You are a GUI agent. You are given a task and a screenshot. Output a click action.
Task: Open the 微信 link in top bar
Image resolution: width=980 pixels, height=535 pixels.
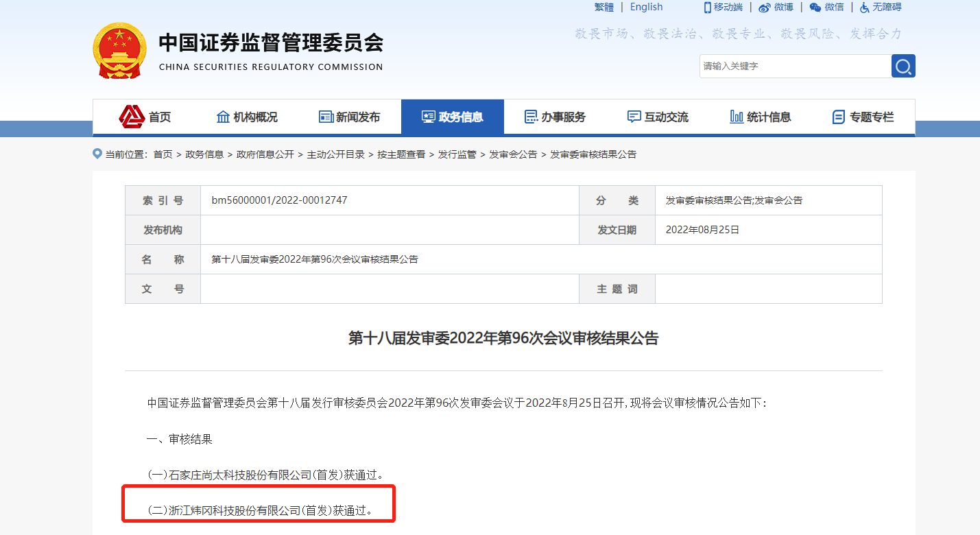(x=835, y=7)
